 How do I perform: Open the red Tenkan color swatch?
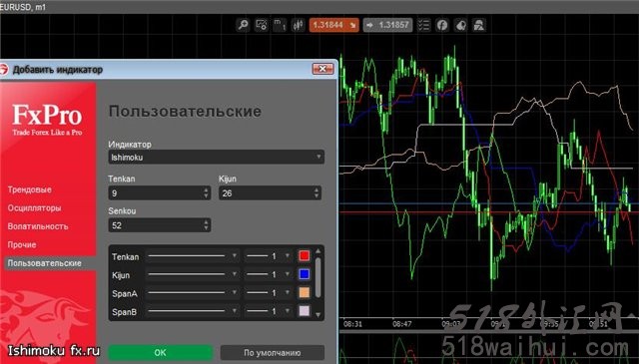(x=304, y=255)
